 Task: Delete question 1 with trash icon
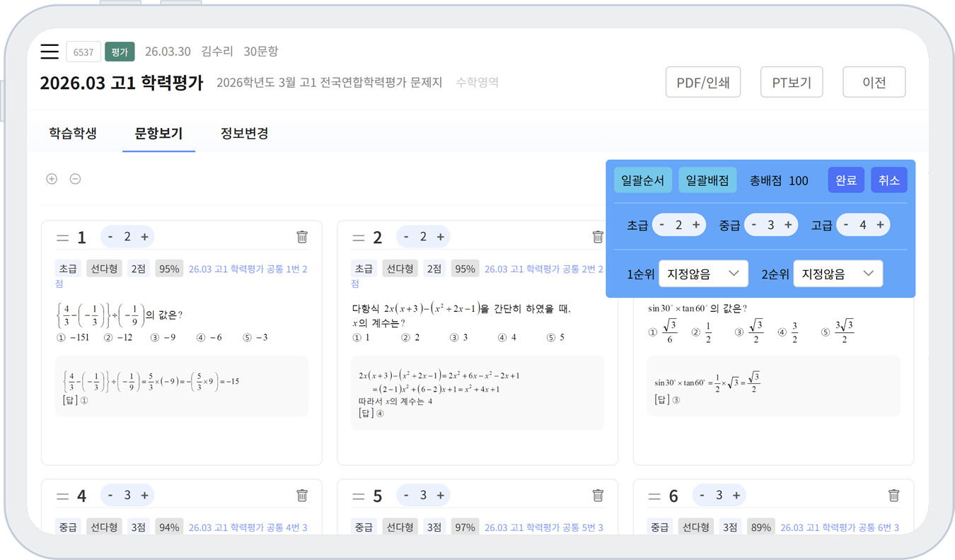pyautogui.click(x=302, y=237)
